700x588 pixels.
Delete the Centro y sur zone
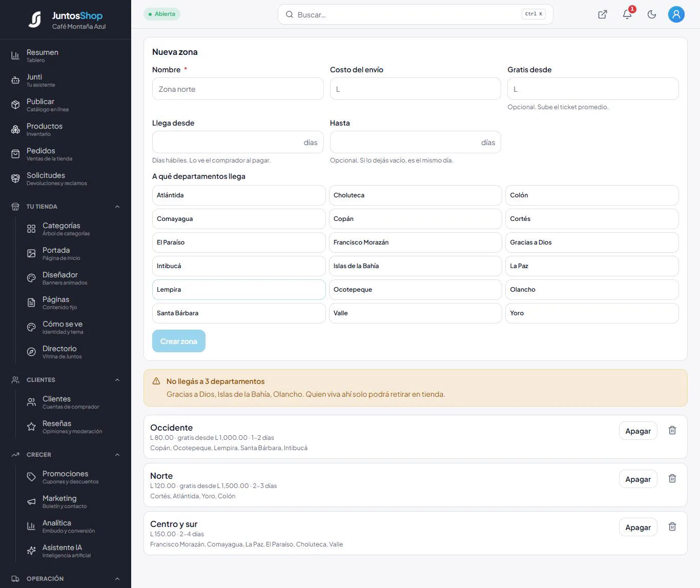coord(672,527)
